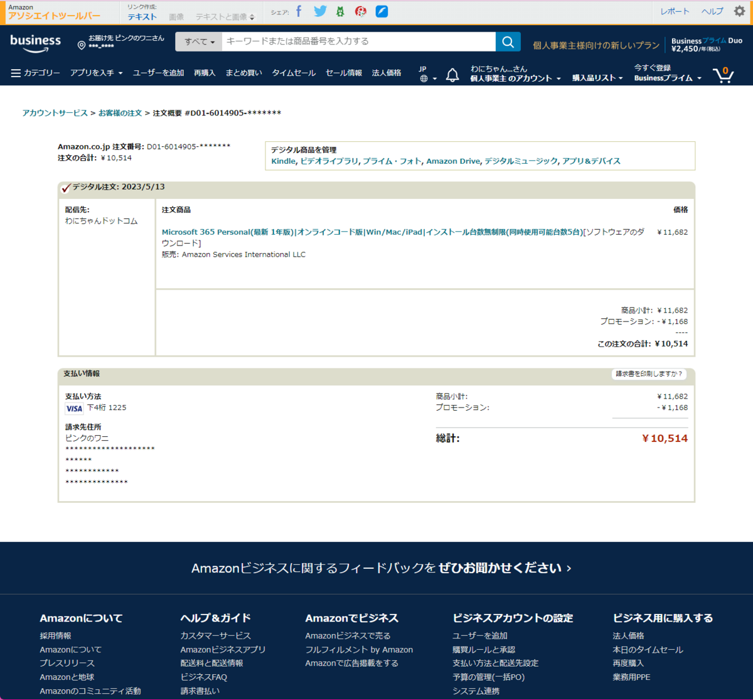The image size is (753, 700).
Task: Click the red total ¥10,514
Action: [x=665, y=439]
